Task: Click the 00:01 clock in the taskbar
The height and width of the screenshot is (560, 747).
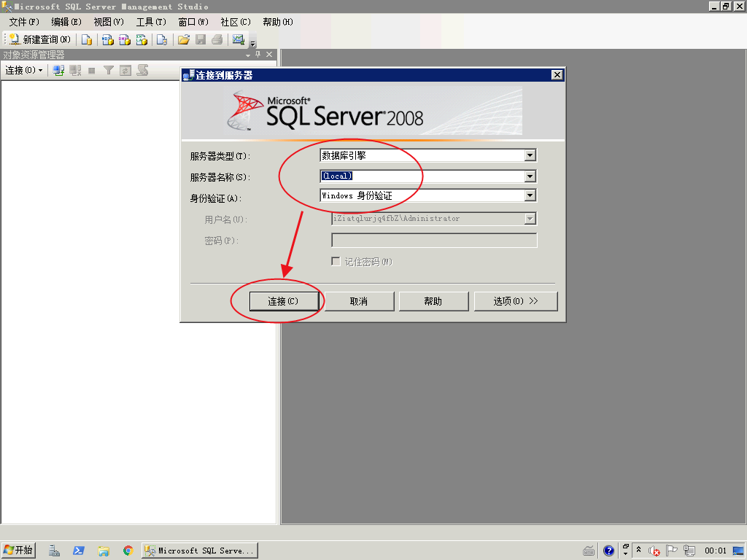Action: click(716, 551)
